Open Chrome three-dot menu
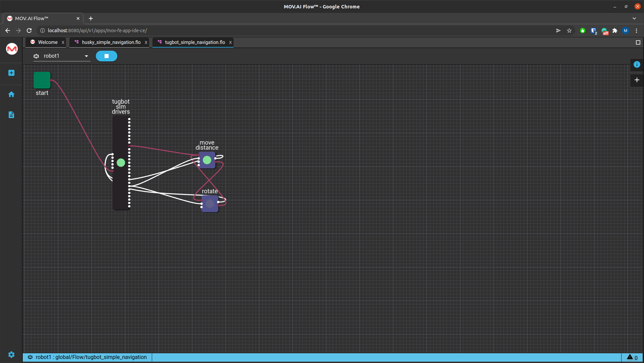Screen dimensions: 644x363 (x=637, y=31)
